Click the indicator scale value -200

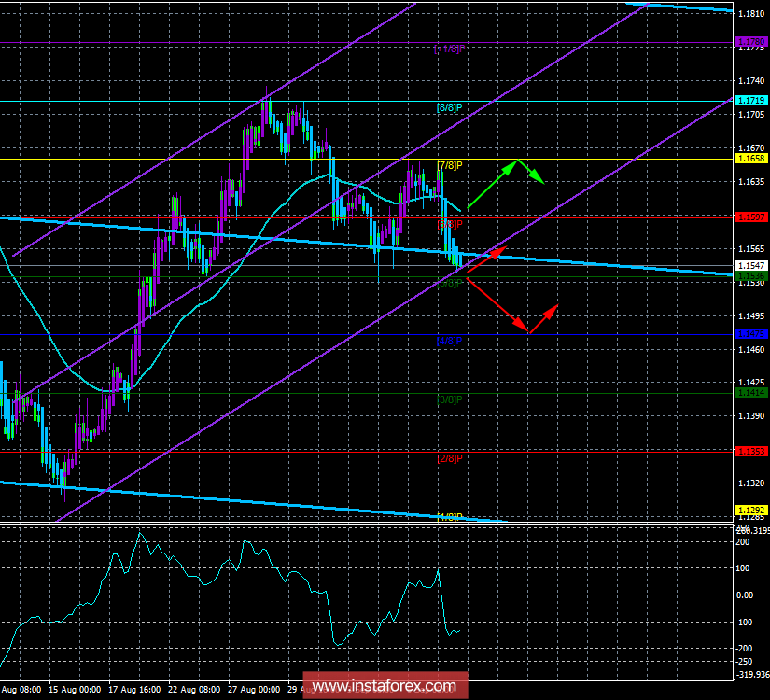pos(745,649)
